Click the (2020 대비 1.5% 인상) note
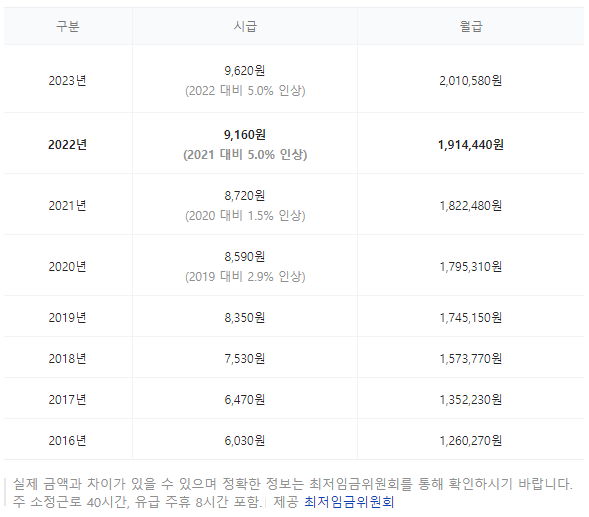The image size is (589, 517). 245,216
